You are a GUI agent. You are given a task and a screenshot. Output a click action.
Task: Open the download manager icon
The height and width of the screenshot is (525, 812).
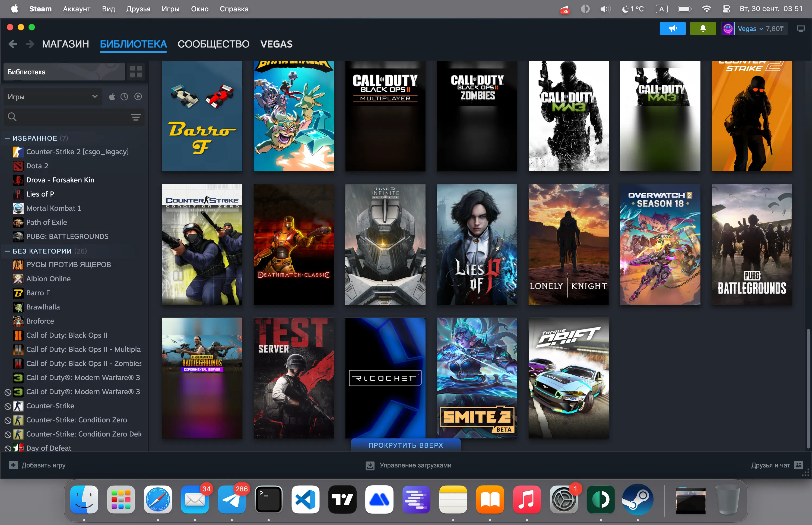pyautogui.click(x=370, y=465)
